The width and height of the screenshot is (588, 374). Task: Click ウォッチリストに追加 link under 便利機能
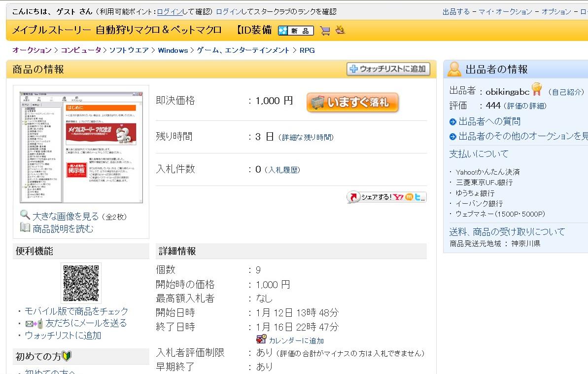click(63, 336)
